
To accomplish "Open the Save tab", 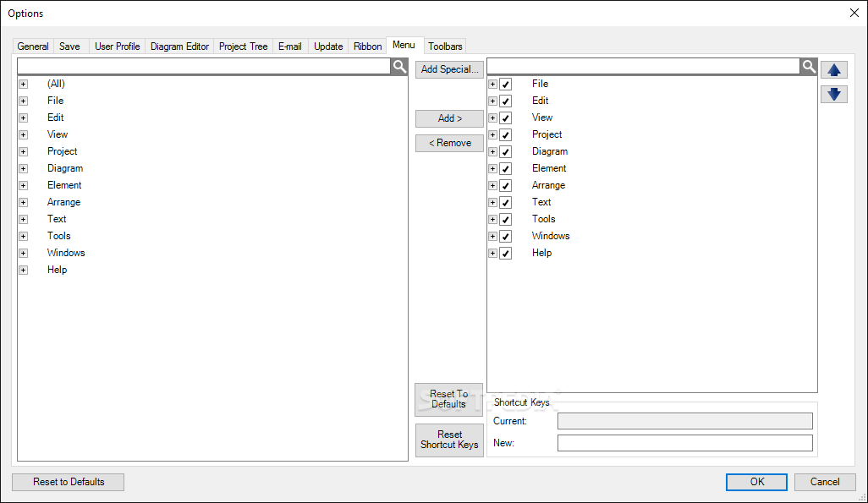I will (69, 46).
